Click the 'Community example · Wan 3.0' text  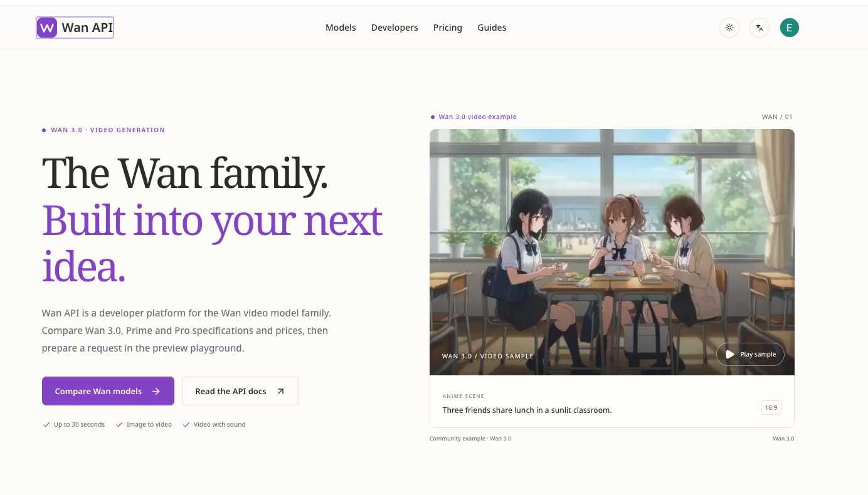(470, 439)
